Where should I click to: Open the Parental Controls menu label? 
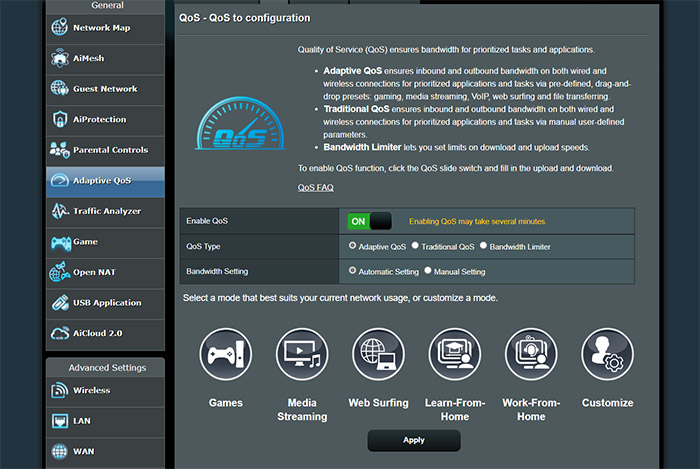click(110, 150)
